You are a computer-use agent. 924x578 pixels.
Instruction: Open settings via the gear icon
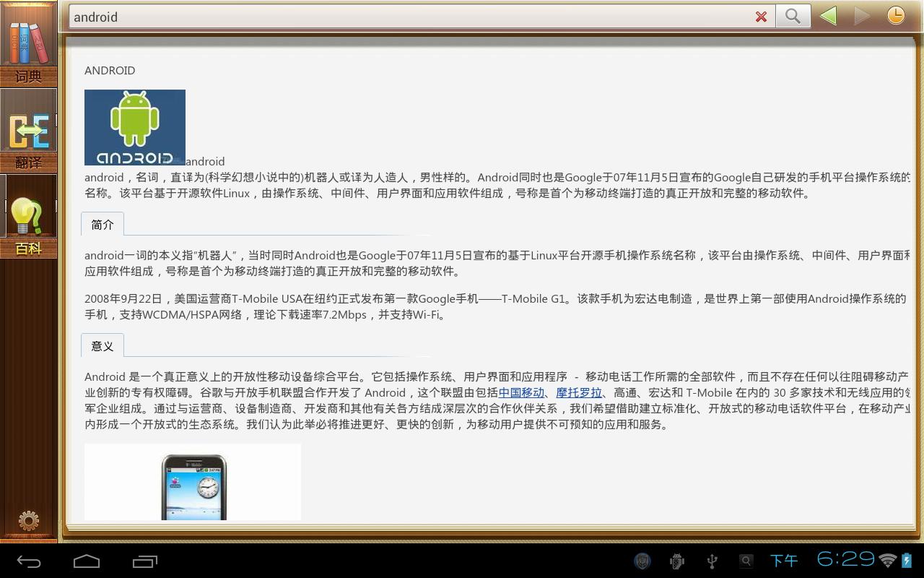[28, 520]
